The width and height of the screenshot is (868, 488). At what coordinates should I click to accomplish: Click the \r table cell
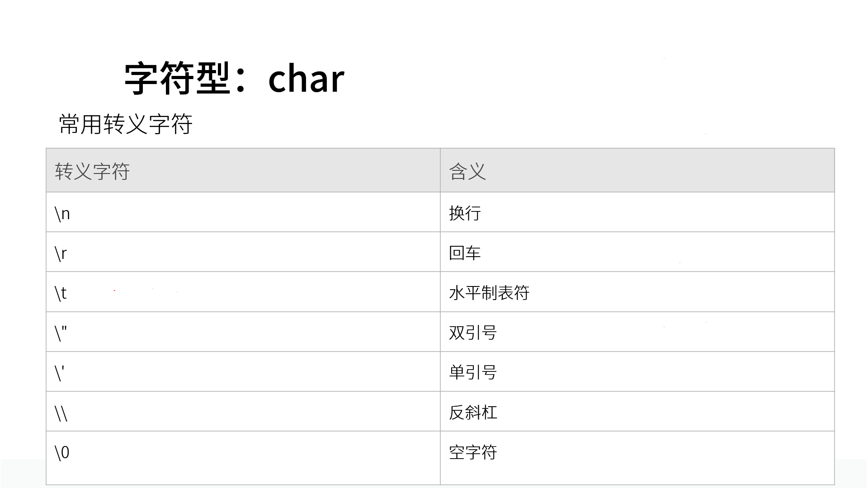243,252
